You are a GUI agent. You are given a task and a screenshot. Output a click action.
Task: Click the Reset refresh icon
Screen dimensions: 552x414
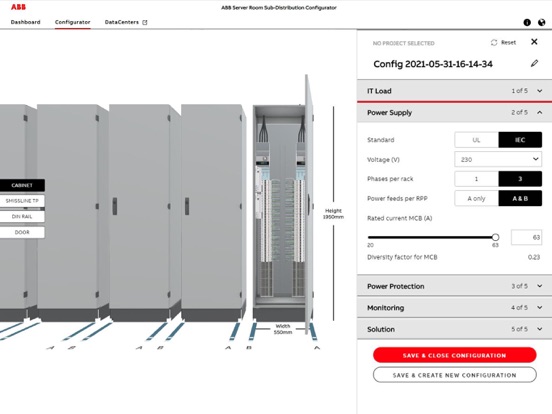click(x=494, y=43)
